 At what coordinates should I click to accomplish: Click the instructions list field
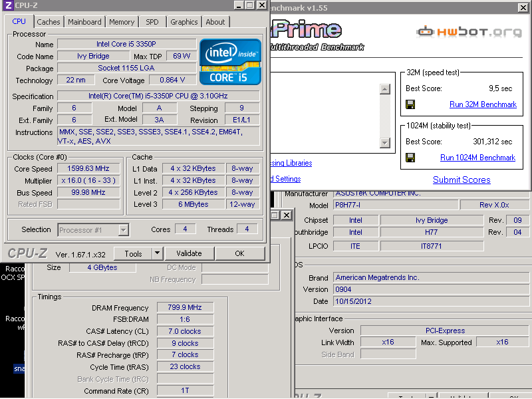pos(158,136)
